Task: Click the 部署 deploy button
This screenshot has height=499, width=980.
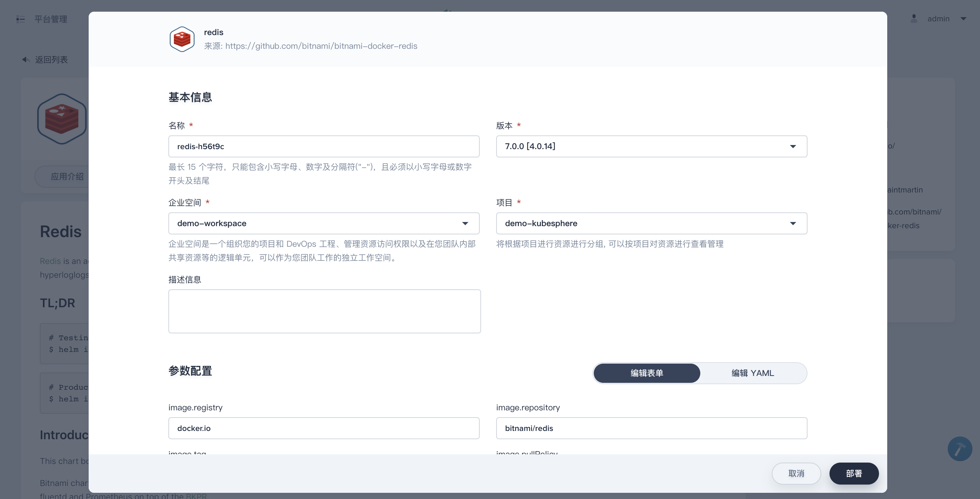Action: pos(854,474)
